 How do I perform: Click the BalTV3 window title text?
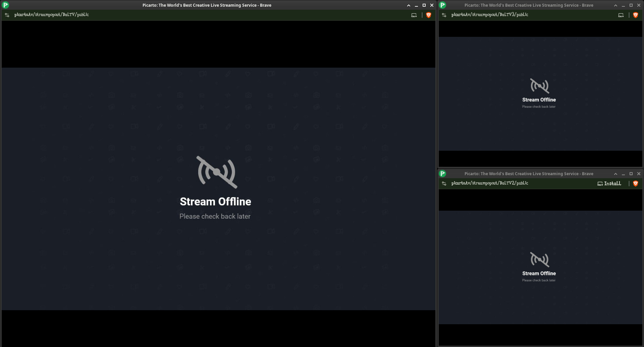click(529, 5)
